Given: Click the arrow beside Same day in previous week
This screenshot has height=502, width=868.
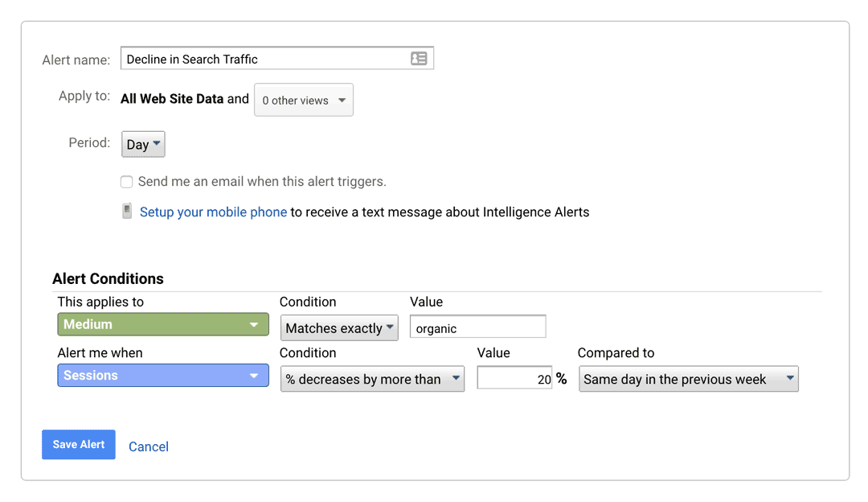Looking at the screenshot, I should coord(790,378).
